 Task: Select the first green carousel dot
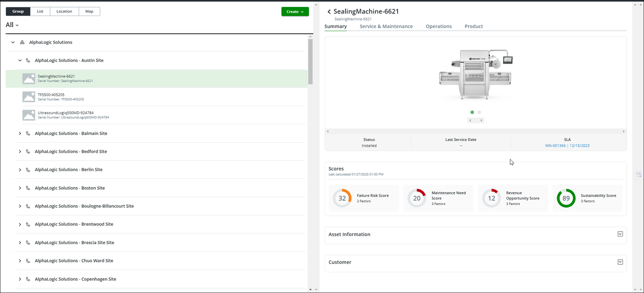click(472, 112)
